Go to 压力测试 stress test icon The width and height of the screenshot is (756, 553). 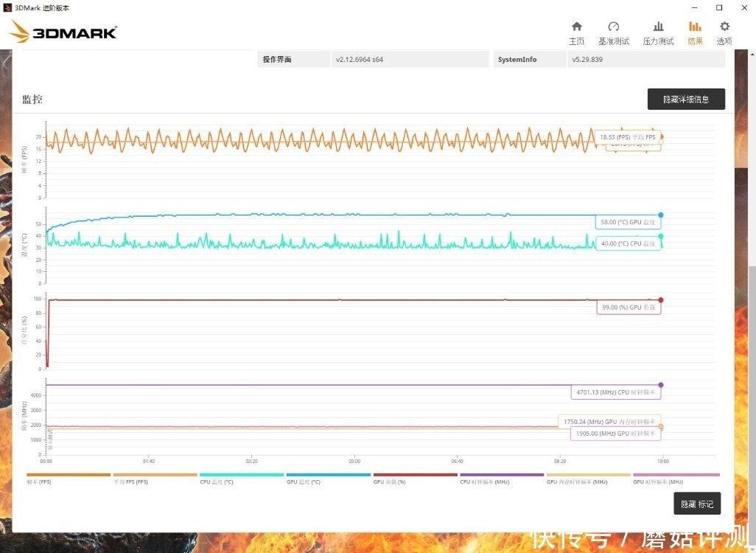coord(658,32)
